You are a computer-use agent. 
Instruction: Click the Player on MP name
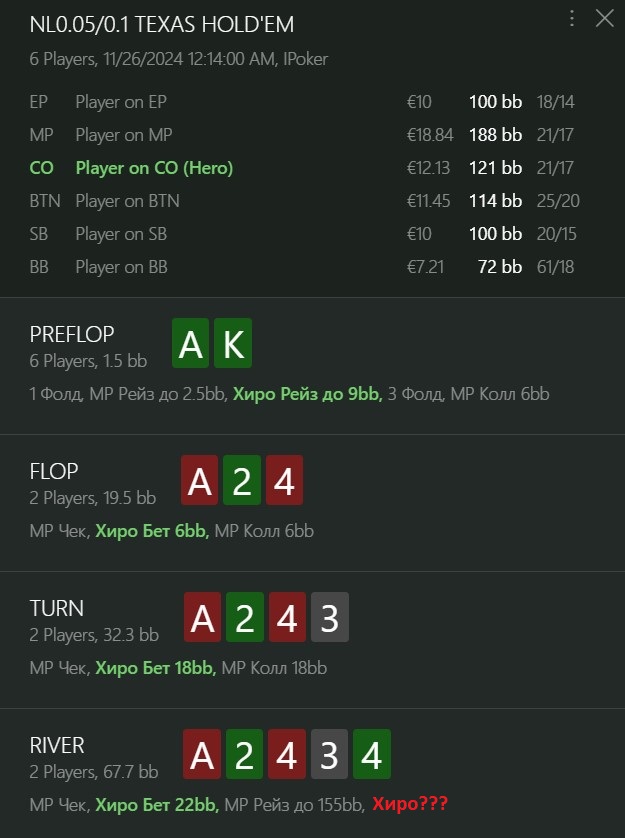123,135
